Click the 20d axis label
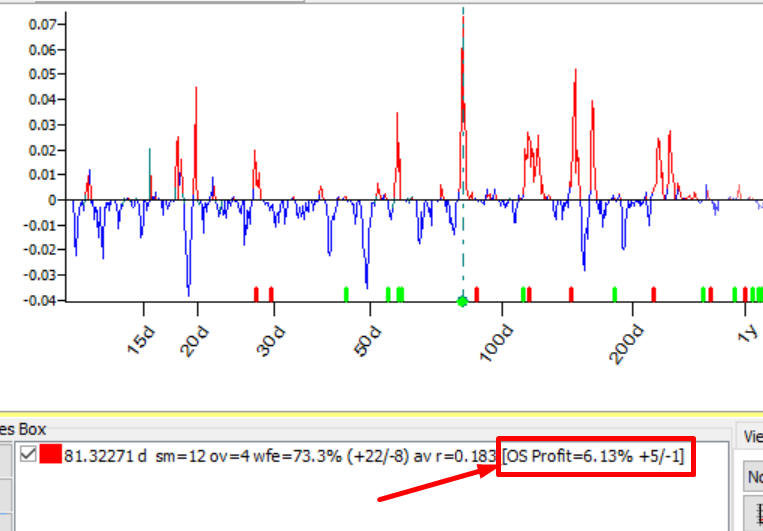The image size is (763, 531). pyautogui.click(x=194, y=340)
